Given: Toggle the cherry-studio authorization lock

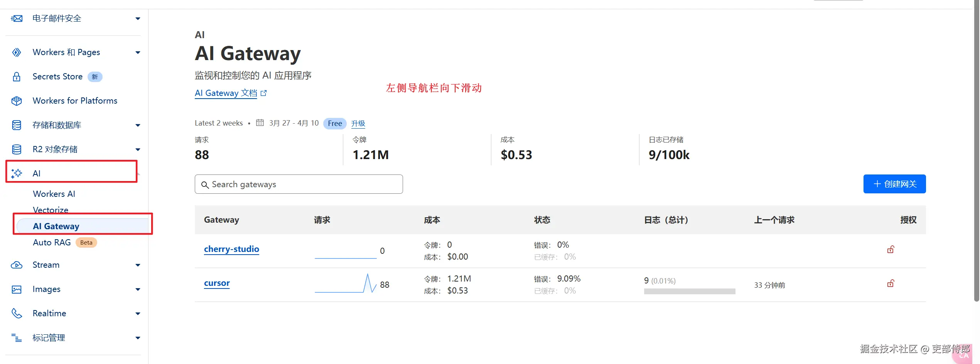Looking at the screenshot, I should pyautogui.click(x=891, y=250).
